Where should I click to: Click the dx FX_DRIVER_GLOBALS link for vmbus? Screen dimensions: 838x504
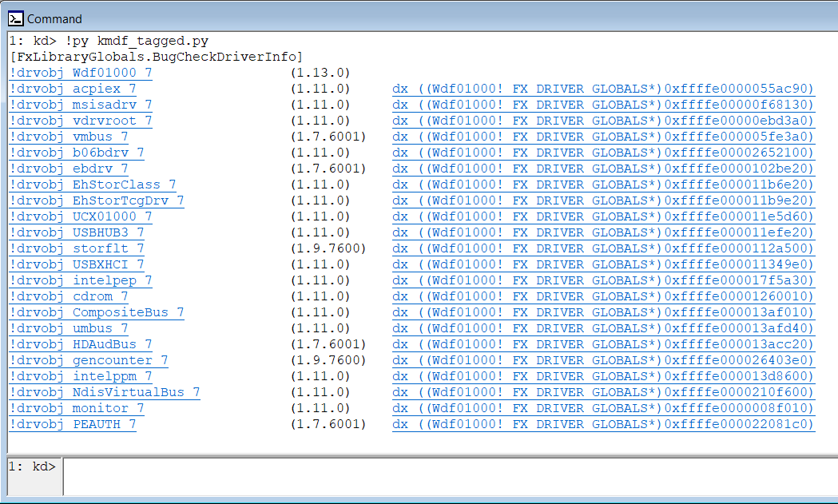603,136
